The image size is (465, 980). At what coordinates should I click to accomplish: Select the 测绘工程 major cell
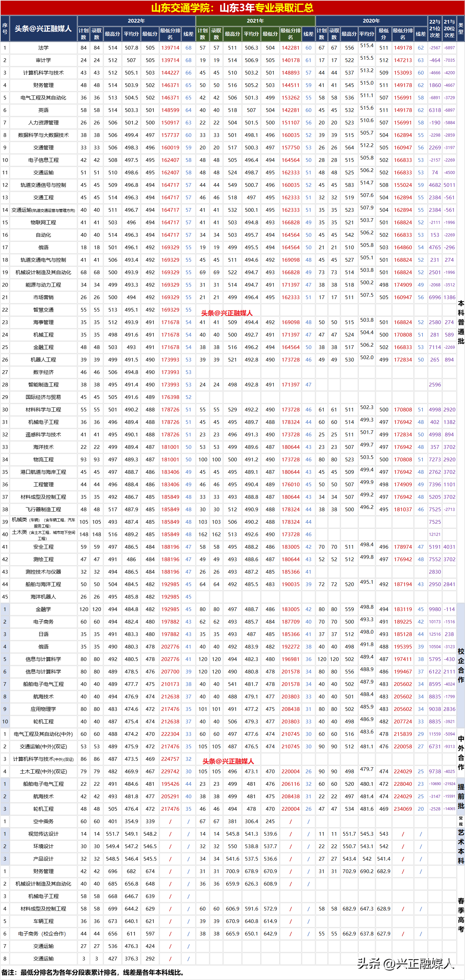[x=43, y=559]
